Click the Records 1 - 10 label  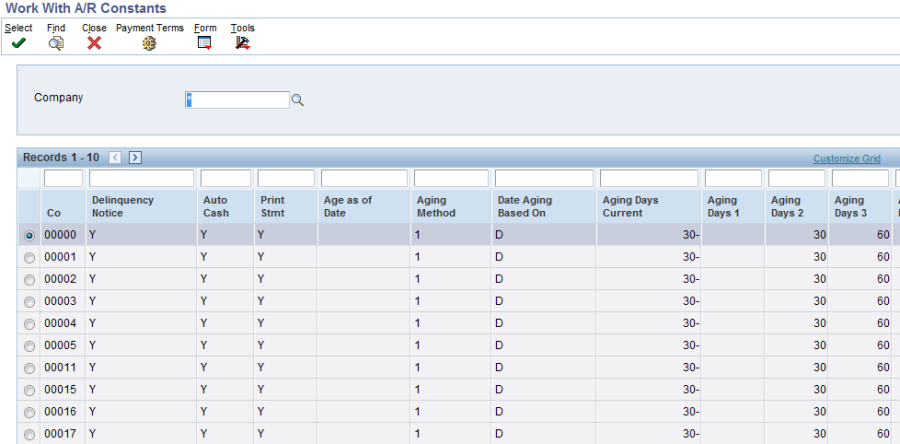click(61, 157)
